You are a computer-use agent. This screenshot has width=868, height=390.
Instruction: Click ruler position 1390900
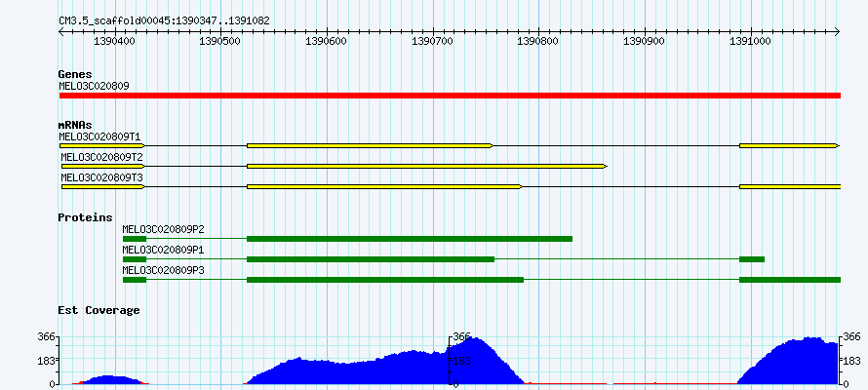tap(645, 41)
